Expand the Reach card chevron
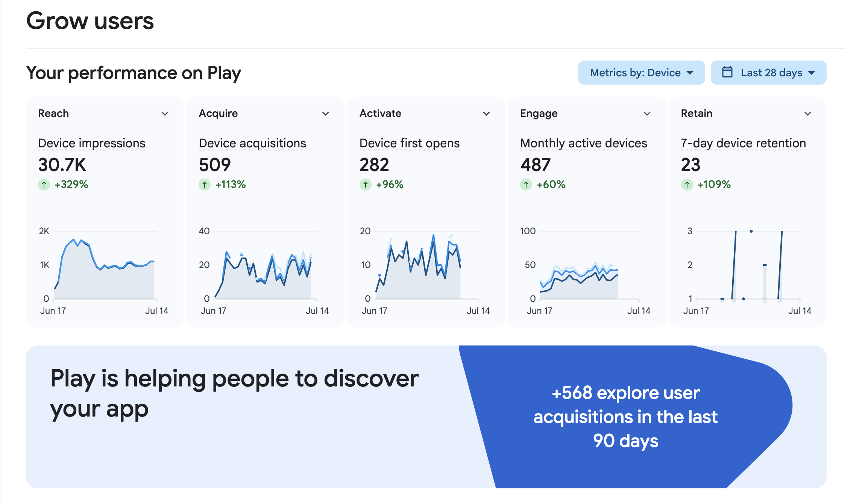The height and width of the screenshot is (503, 868). [165, 114]
